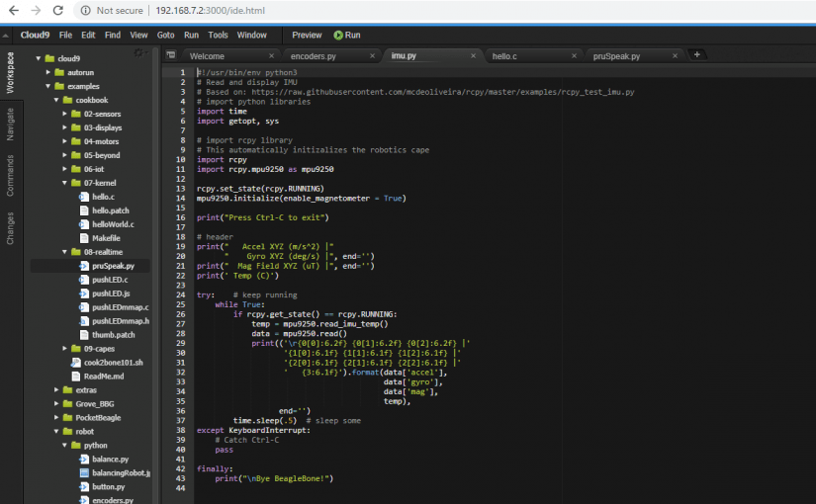Click the browser back arrow

coord(14,11)
